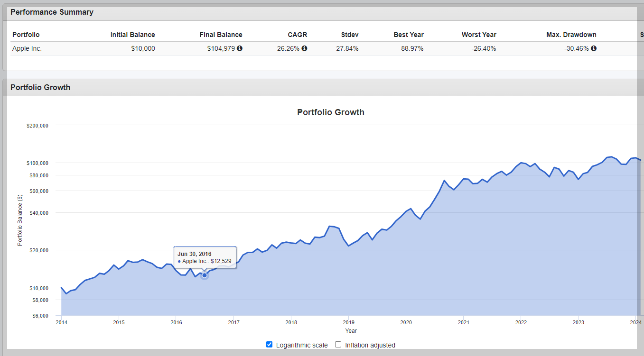Click the Inflation adjusted label text
Image resolution: width=644 pixels, height=356 pixels.
pos(370,345)
